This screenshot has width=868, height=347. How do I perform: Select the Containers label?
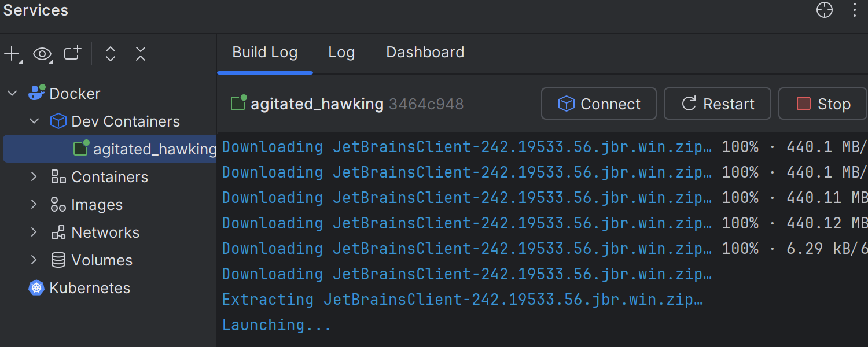(x=110, y=177)
